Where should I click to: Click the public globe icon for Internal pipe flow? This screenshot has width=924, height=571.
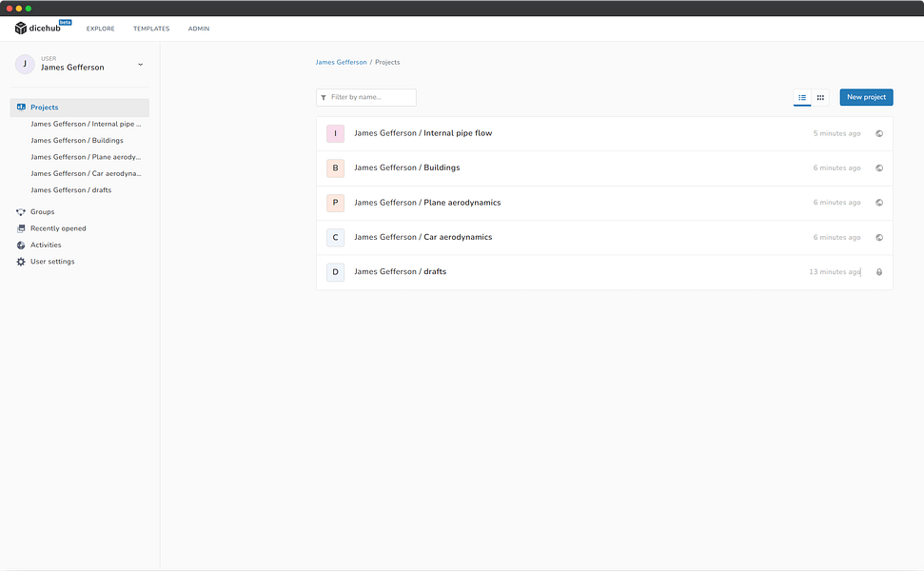[x=879, y=134]
